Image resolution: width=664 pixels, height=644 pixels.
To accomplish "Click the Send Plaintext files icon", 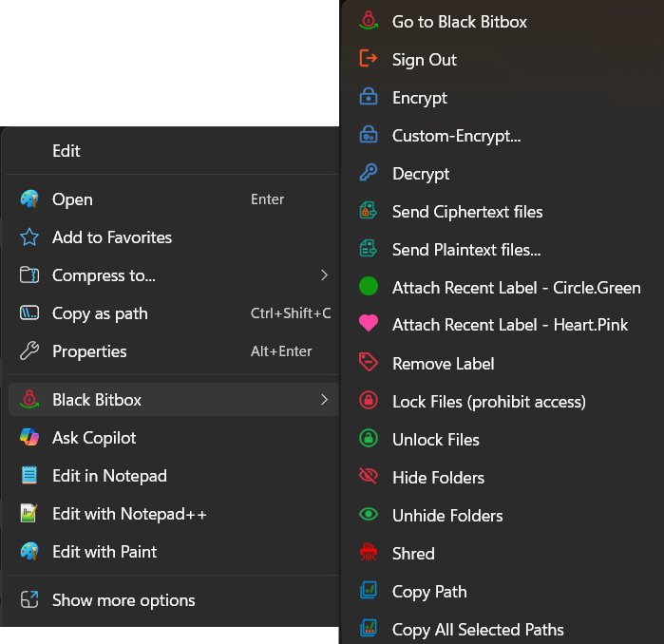I will click(x=369, y=249).
